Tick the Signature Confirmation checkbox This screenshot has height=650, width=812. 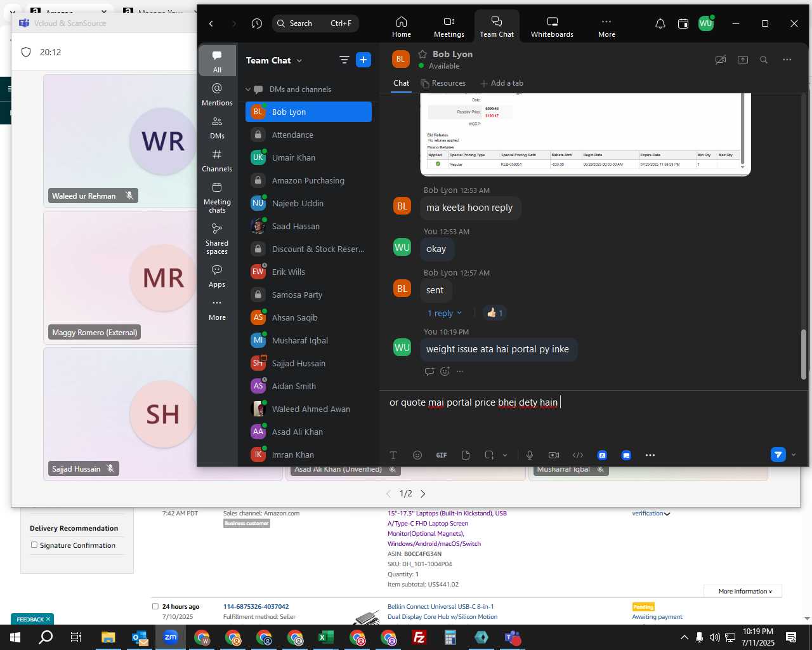[x=34, y=545]
